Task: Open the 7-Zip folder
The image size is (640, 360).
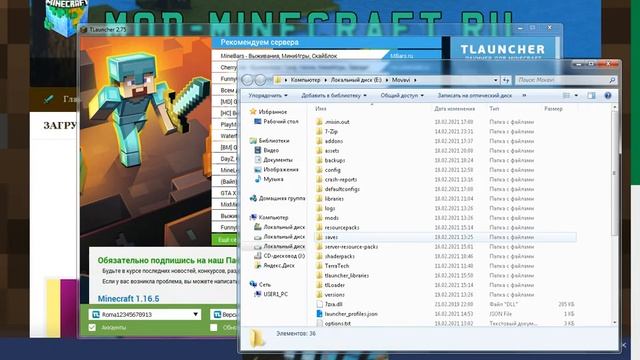Action: click(331, 131)
